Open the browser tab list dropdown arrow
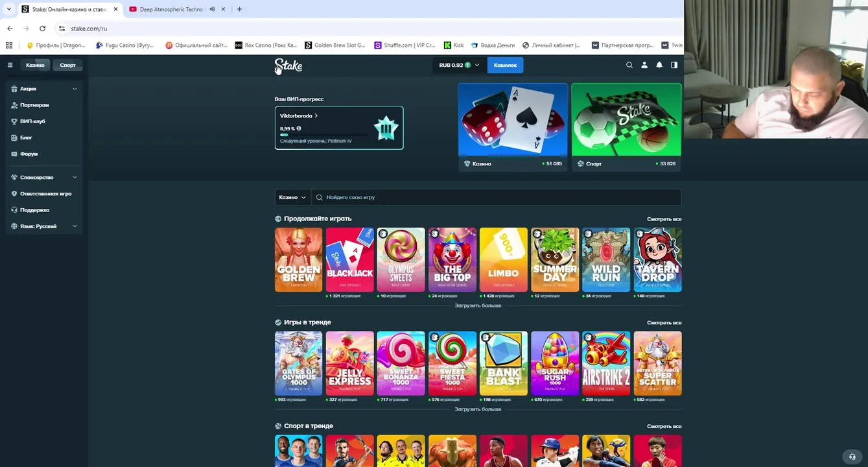This screenshot has width=868, height=467. click(8, 9)
